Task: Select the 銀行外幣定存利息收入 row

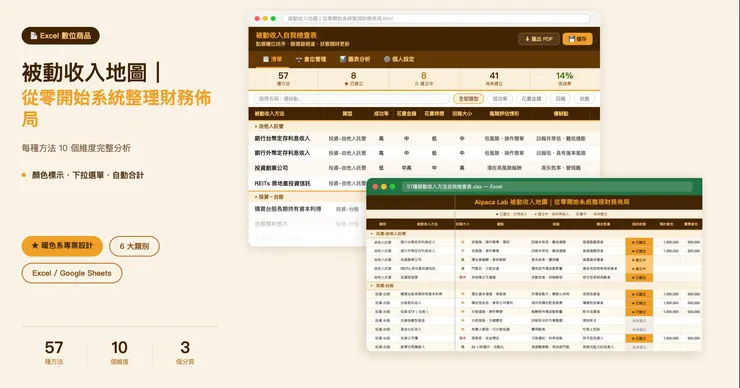Action: tap(424, 153)
